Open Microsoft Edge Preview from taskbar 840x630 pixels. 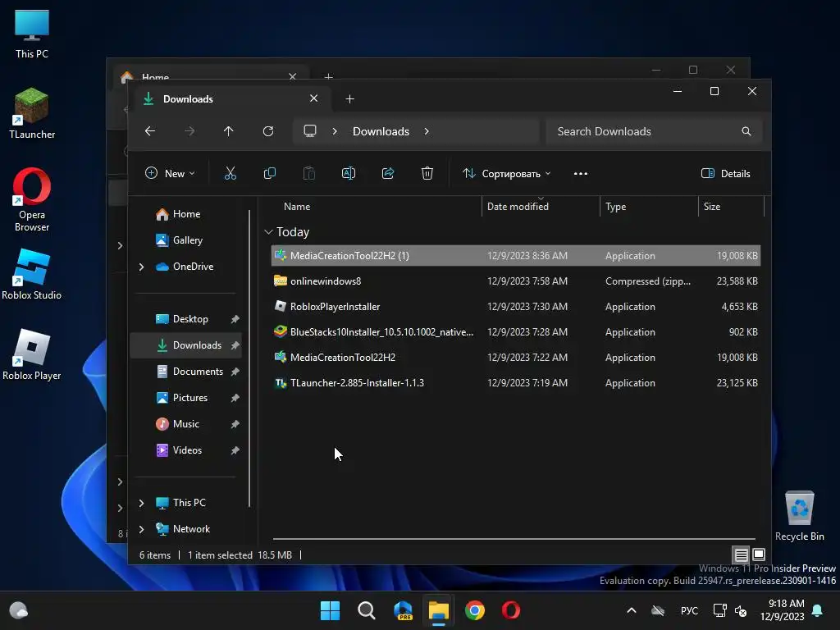click(x=403, y=610)
